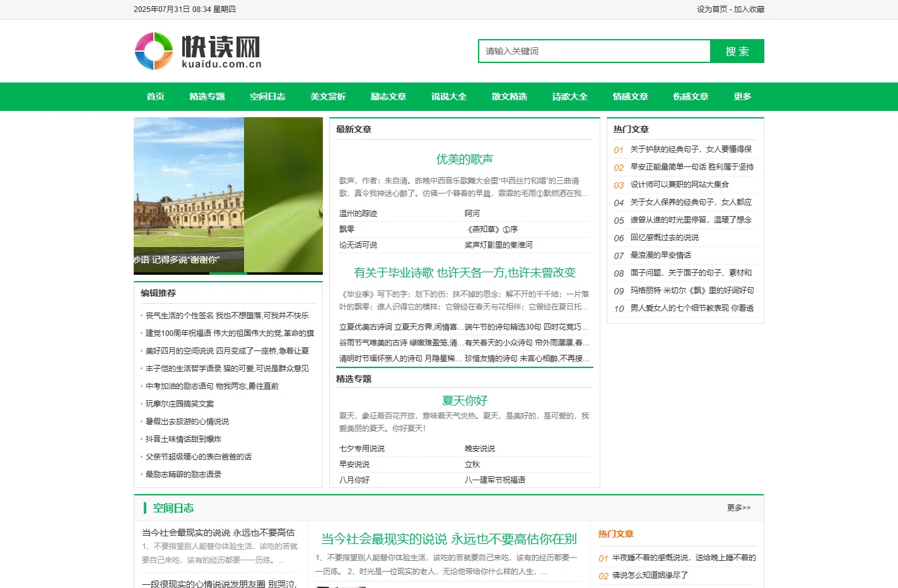Open 丰子恺的生活哲学语录 recommended article
Viewport: 898px width, 588px height.
pyautogui.click(x=227, y=369)
